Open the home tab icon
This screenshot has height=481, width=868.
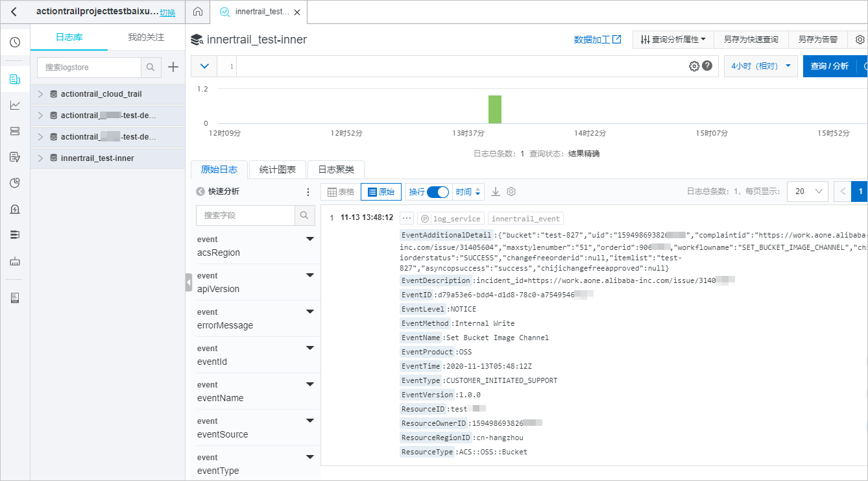point(199,12)
